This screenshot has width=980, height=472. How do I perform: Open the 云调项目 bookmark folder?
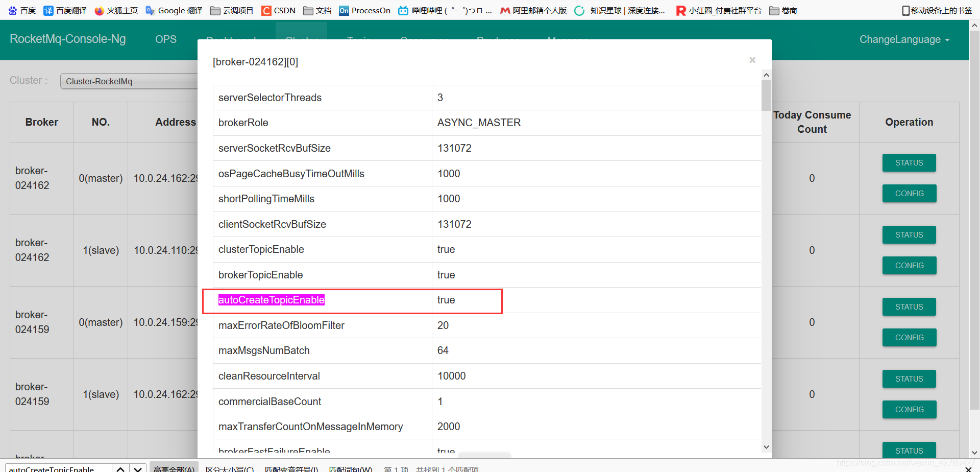pyautogui.click(x=232, y=10)
